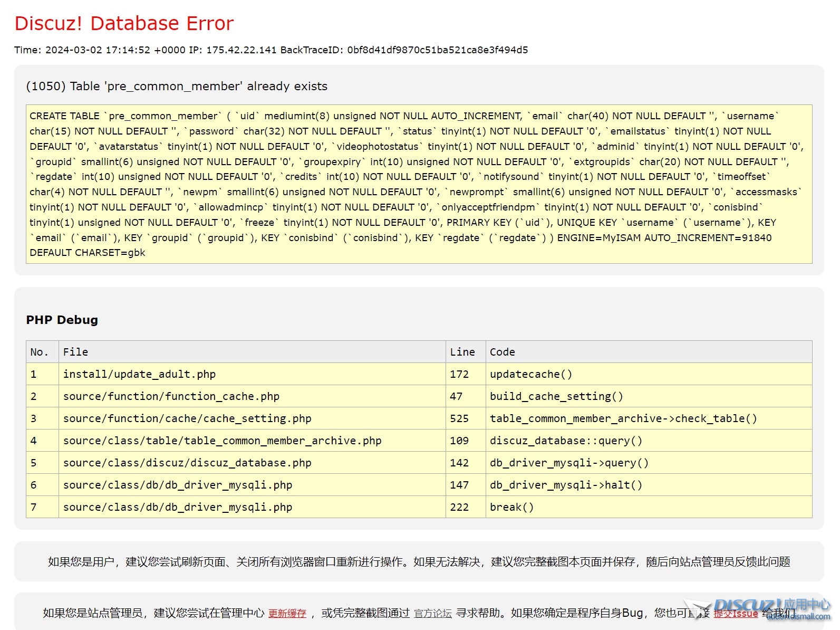Click the 提交Issue link
840x630 pixels.
click(736, 613)
